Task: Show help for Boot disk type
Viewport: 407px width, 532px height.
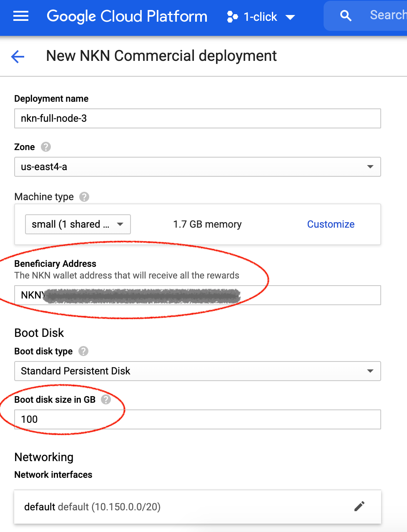Action: pos(83,351)
